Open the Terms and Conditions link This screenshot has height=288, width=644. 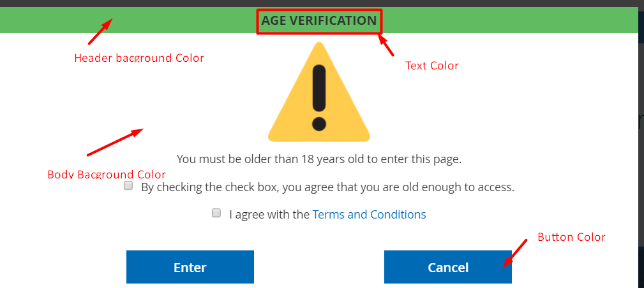pyautogui.click(x=369, y=215)
